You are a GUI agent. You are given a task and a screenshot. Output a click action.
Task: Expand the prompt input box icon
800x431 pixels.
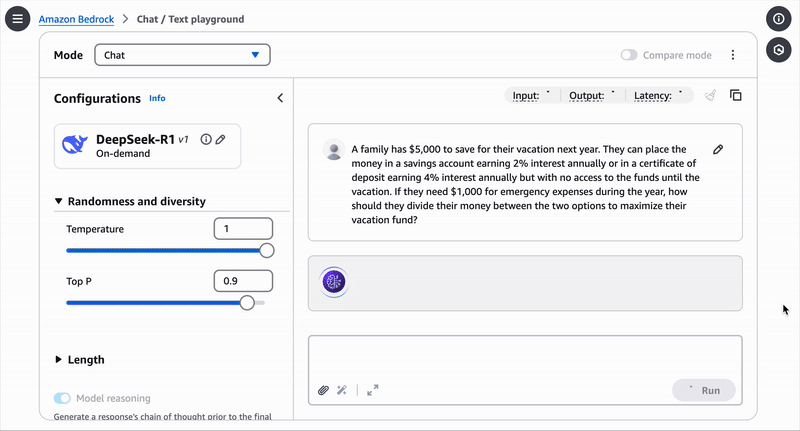[x=373, y=390]
